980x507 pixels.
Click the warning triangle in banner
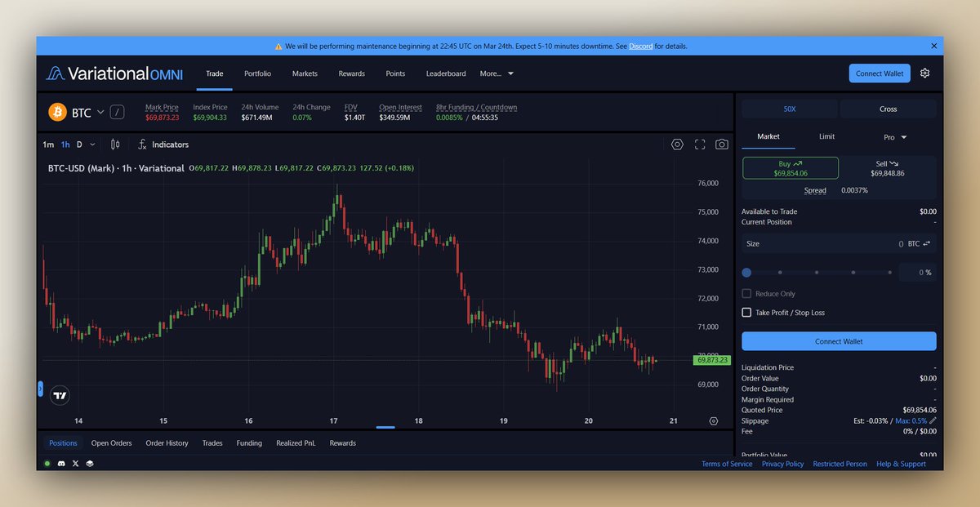pyautogui.click(x=278, y=47)
